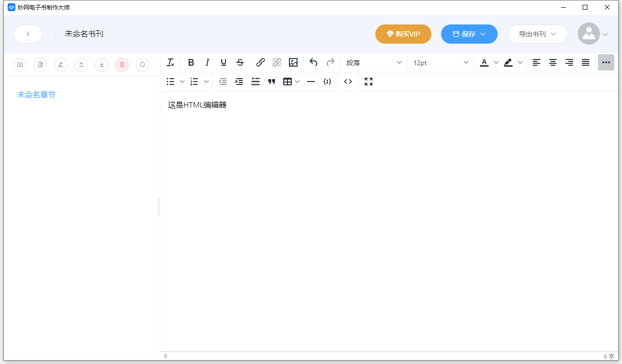622x364 pixels.
Task: Collapse extra toolbar with three-dots button
Action: (x=606, y=62)
